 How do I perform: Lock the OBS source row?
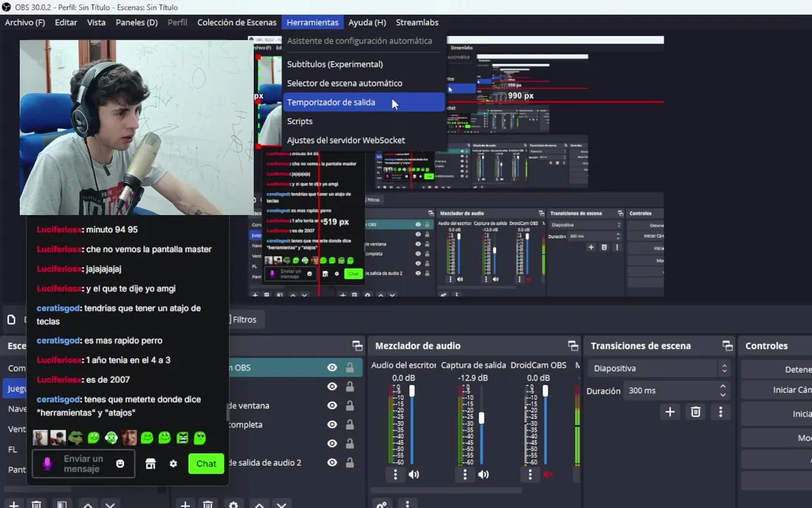(350, 368)
